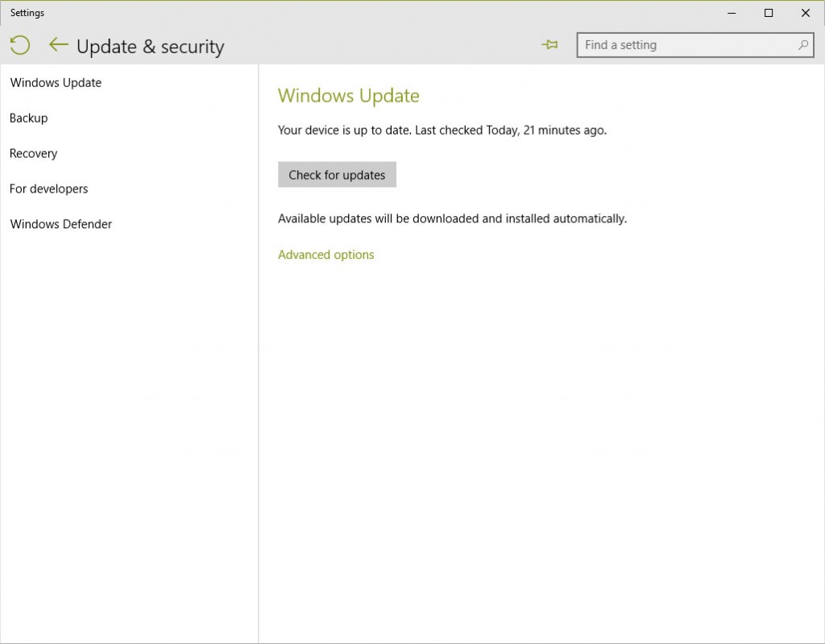Close the Settings window

pos(805,13)
